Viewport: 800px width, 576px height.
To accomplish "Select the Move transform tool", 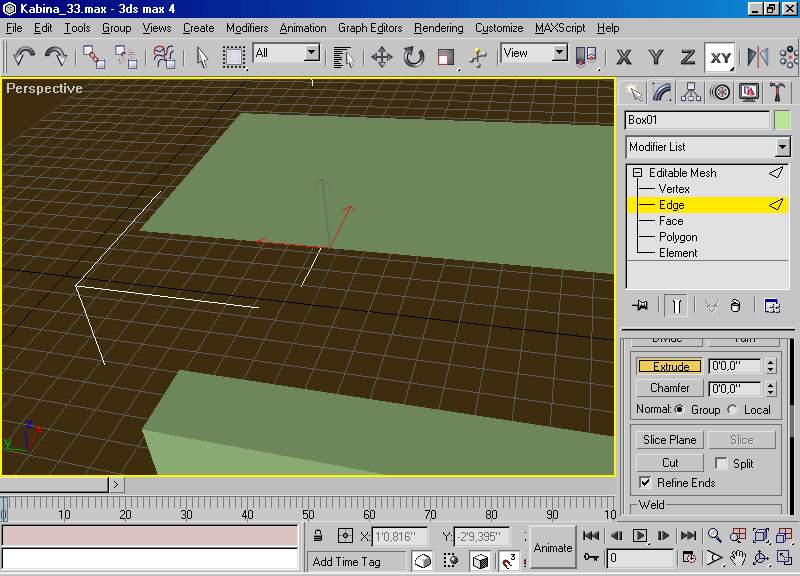I will tap(381, 57).
